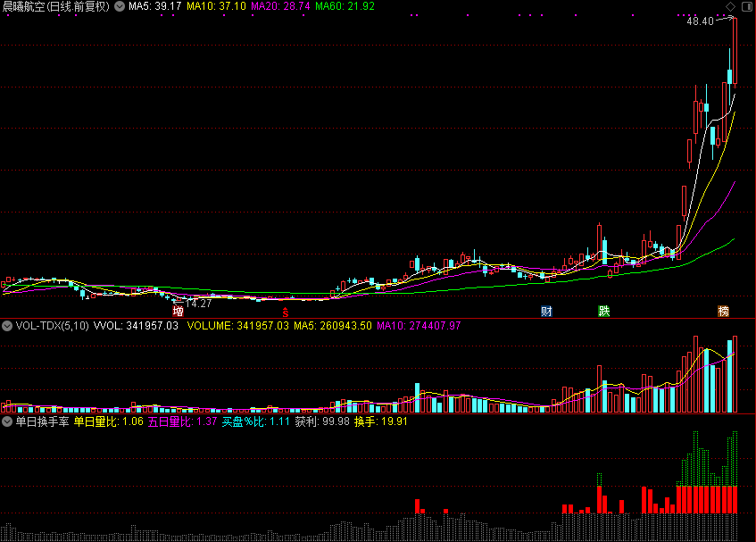Expand the VOL-TDX indicator menu arrow

click(x=7, y=326)
